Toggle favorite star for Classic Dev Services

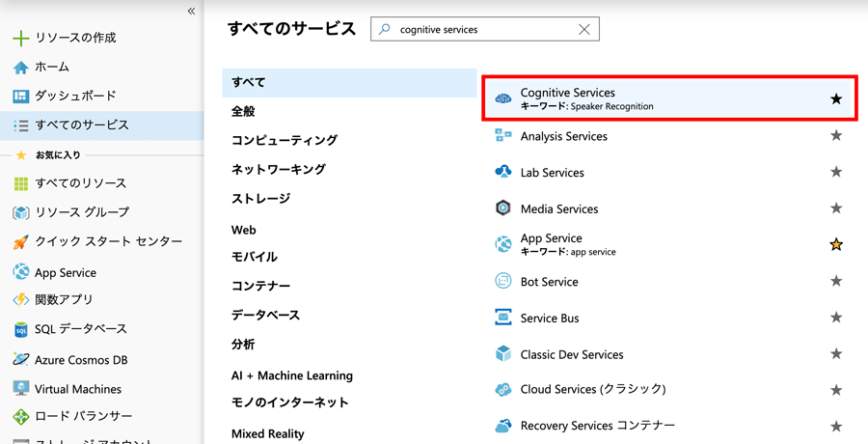click(x=836, y=353)
